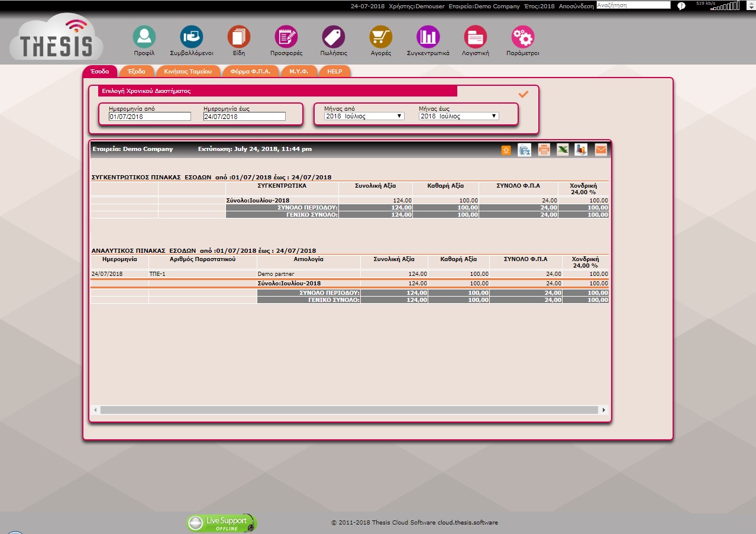Open the Φόρμα Φ.Π.Α. tab

pos(250,71)
